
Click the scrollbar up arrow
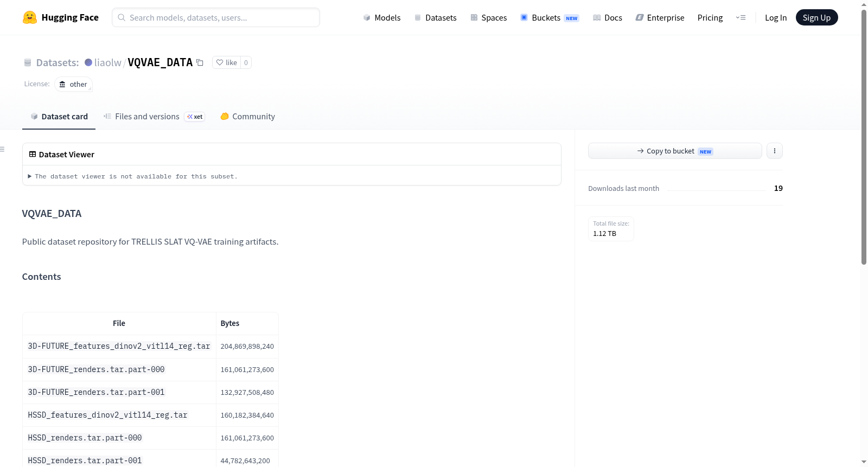864,4
